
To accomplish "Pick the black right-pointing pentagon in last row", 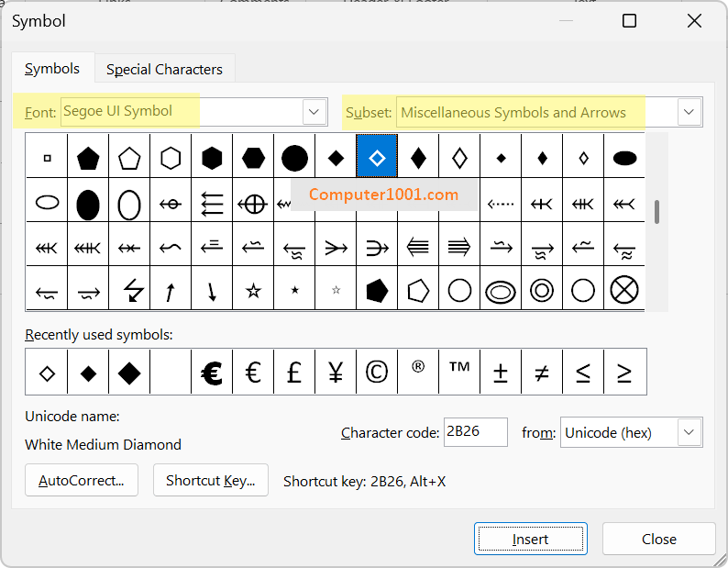I will point(377,290).
